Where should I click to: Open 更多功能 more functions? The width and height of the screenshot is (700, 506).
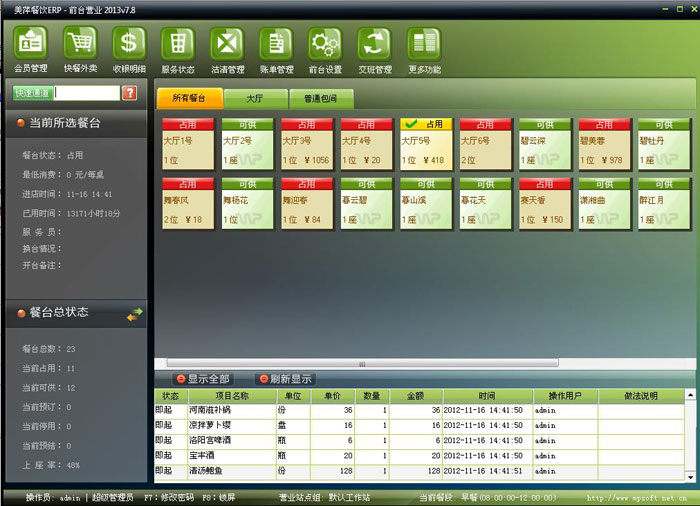(424, 44)
